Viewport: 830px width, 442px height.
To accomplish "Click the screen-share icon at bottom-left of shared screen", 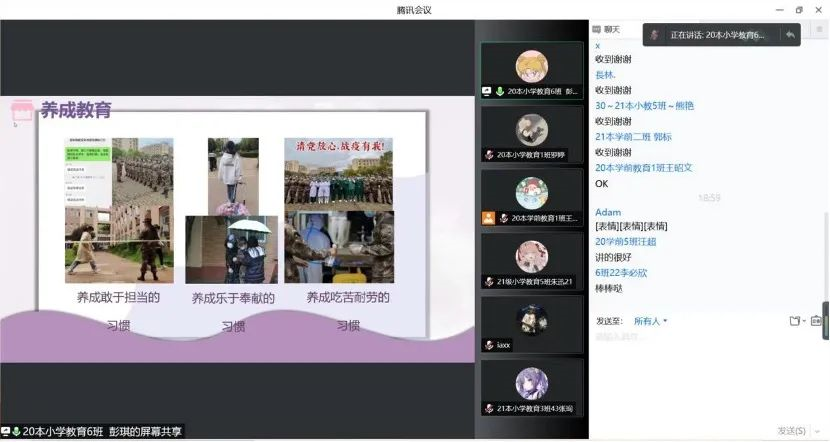I will click(6, 431).
